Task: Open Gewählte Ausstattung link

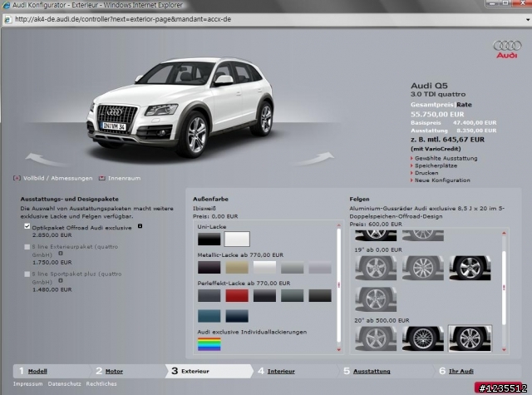Action: click(446, 159)
